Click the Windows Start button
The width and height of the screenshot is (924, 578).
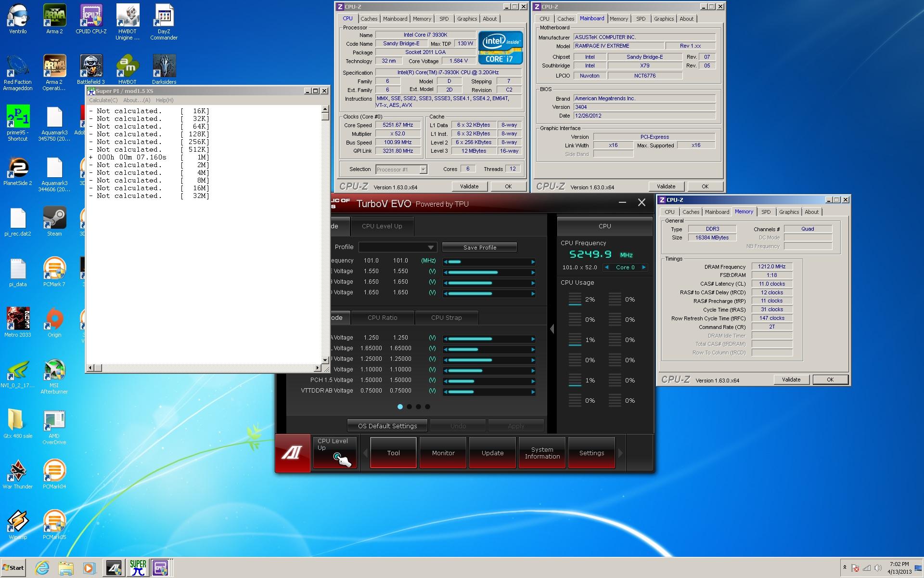tap(13, 568)
